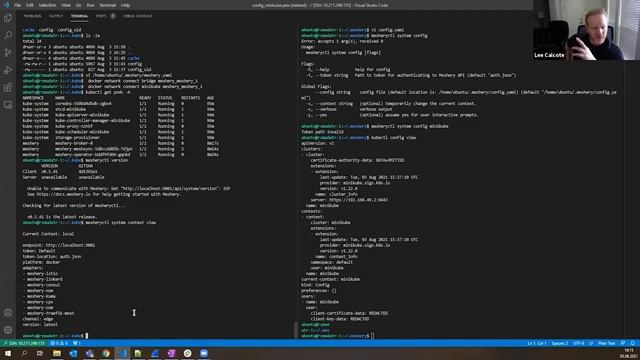Open Google Chrome from the taskbar
Screen dimensions: 640x360
[106, 353]
